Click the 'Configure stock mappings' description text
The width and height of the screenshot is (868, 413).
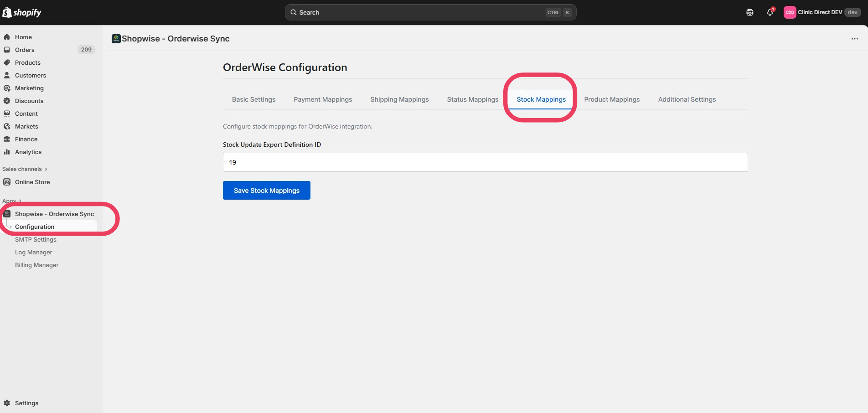(297, 126)
